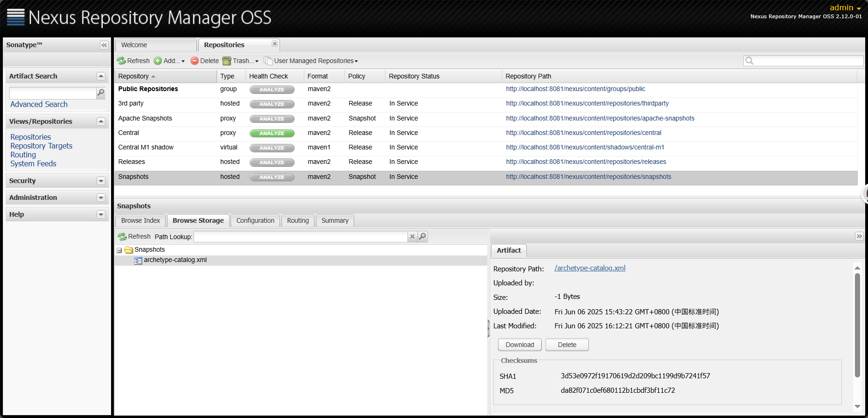
Task: Open the Summary tab
Action: 335,220
